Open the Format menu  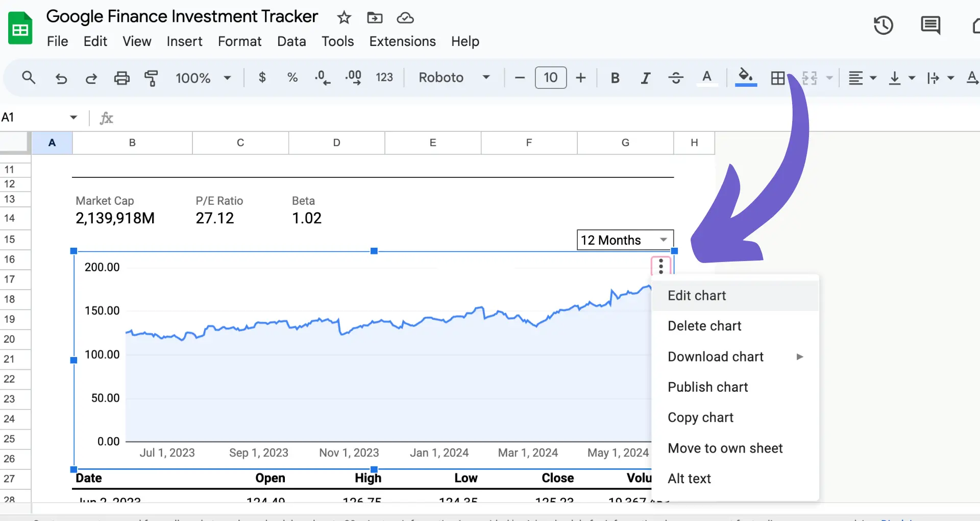(239, 41)
